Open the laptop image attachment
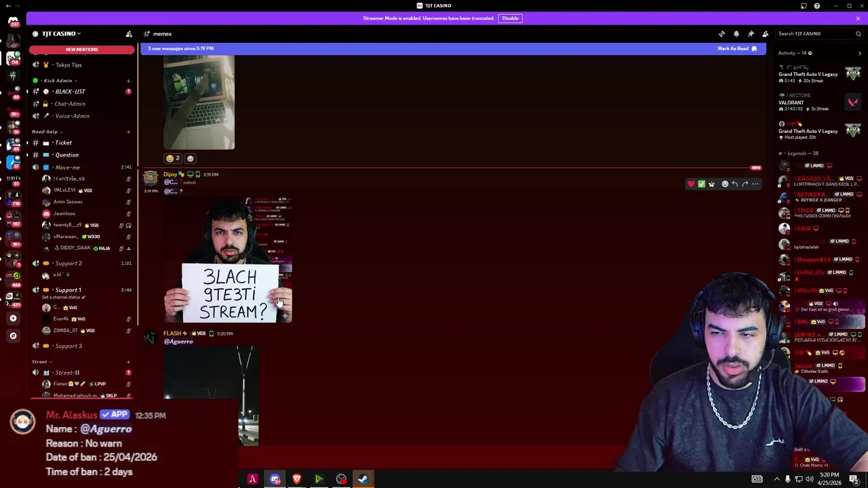 199,102
